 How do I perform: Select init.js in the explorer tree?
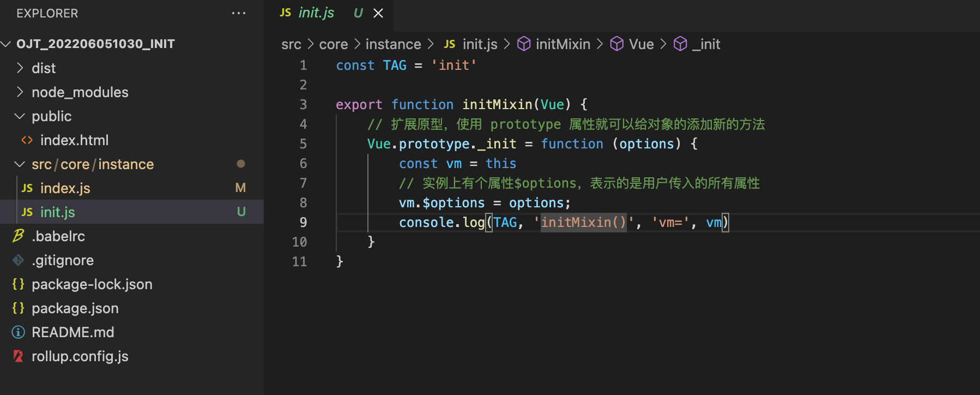pos(132,212)
